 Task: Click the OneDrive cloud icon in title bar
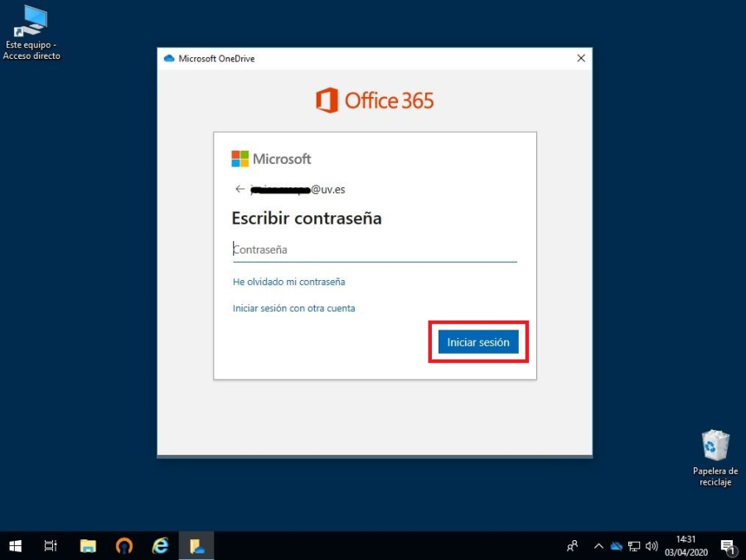[x=169, y=59]
